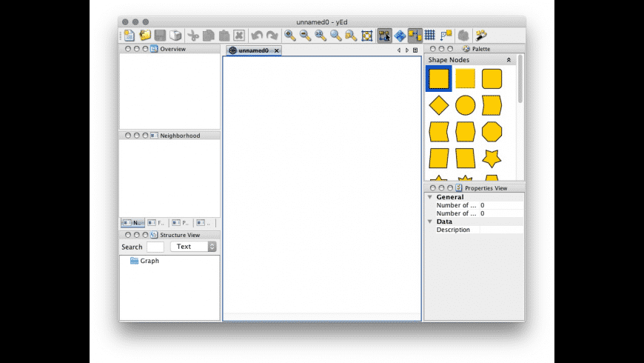This screenshot has width=644, height=363.
Task: Click the Structure View panel icon
Action: tap(154, 235)
